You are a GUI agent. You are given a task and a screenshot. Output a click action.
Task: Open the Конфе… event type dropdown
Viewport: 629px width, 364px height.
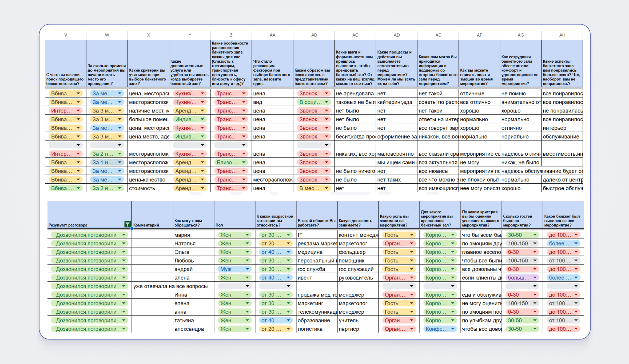coord(453,329)
